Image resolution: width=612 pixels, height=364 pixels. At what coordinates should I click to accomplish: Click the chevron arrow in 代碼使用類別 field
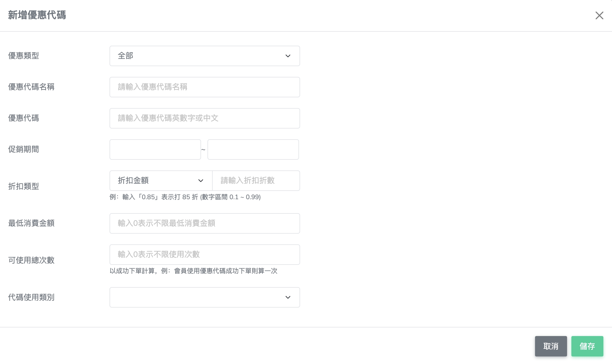(x=288, y=297)
